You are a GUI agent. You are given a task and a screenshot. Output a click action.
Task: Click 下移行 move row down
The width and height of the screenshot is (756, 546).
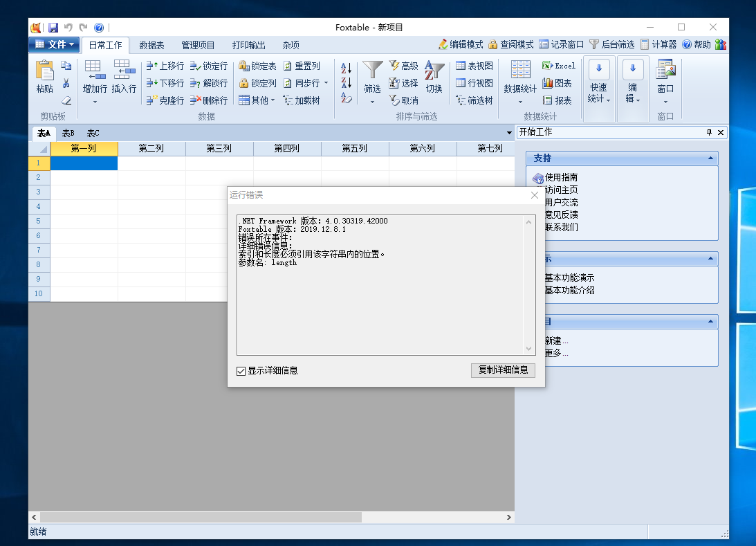point(165,83)
